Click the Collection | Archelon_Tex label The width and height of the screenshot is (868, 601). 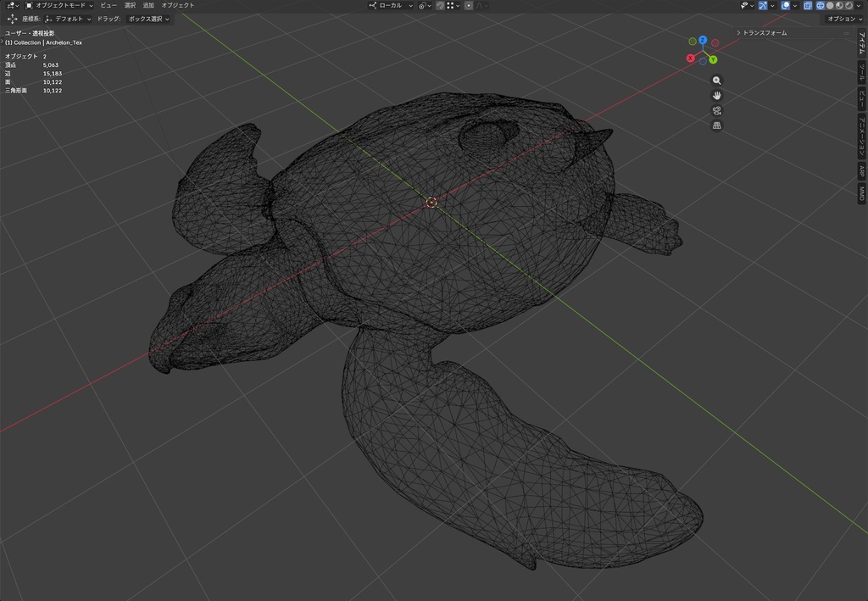coord(44,42)
